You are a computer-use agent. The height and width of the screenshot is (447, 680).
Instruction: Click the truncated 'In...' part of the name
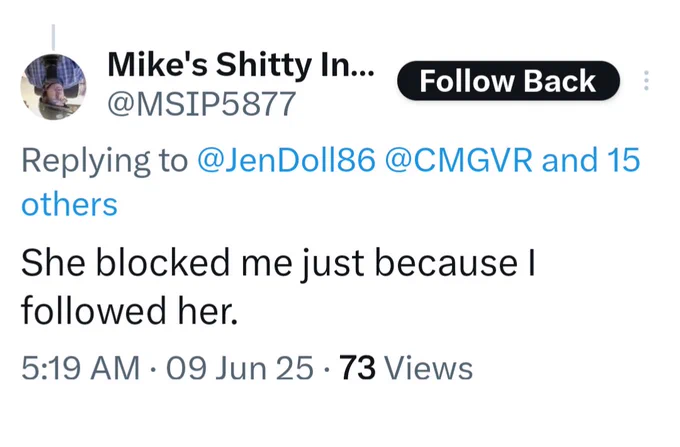tap(347, 65)
